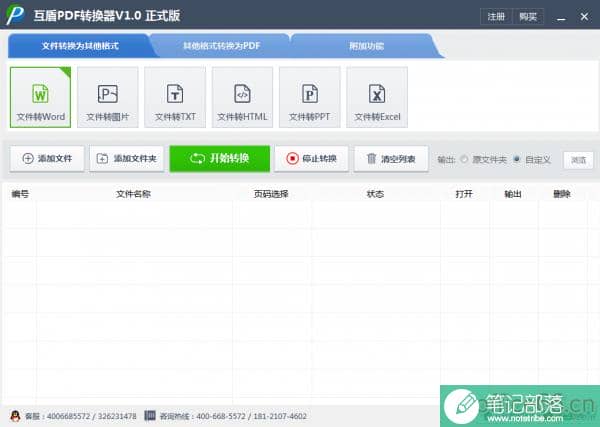Select the 文件转Excel conversion option
600x427 pixels.
pos(377,97)
